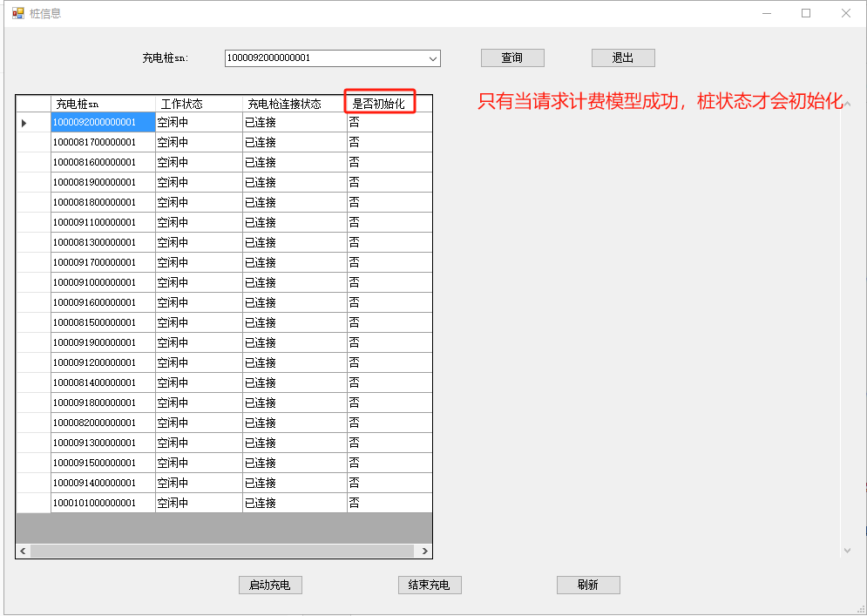Sort by 充电桩sn column header

click(103, 104)
